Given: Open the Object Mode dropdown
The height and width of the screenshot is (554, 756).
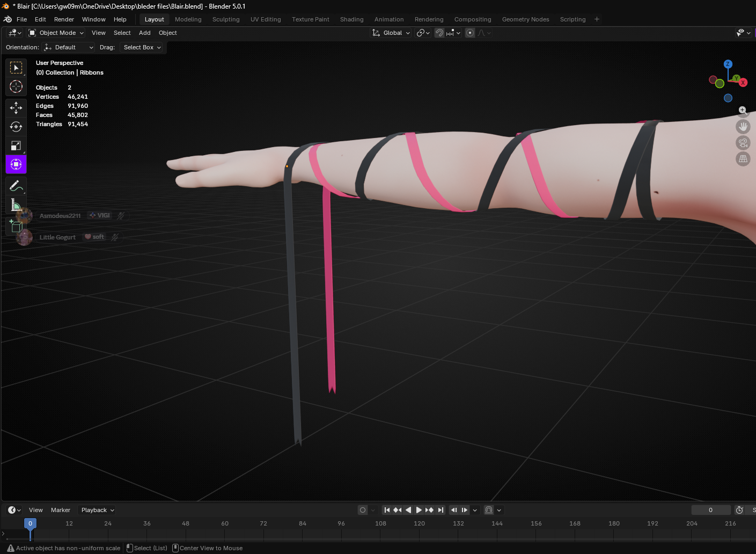Looking at the screenshot, I should (56, 33).
